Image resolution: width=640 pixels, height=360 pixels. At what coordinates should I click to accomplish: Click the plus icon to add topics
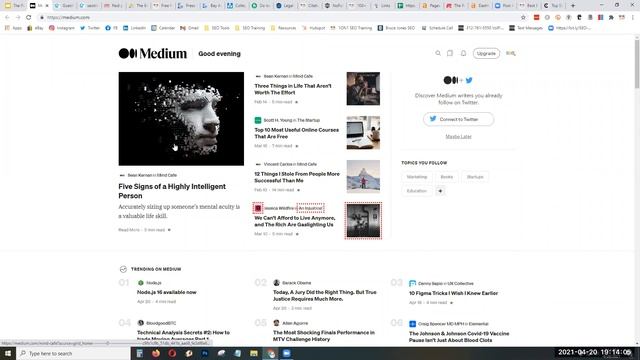[440, 191]
